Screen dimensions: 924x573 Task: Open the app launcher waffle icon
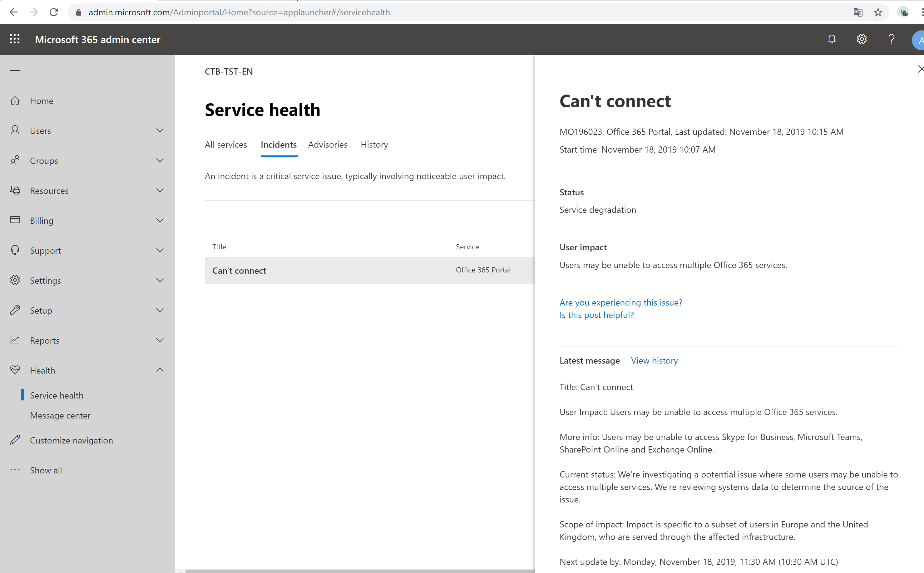[15, 39]
